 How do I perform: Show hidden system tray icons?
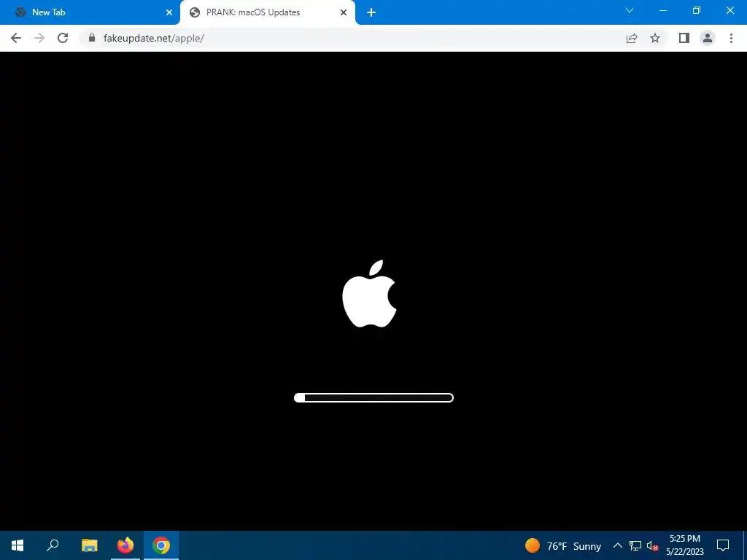tap(617, 545)
